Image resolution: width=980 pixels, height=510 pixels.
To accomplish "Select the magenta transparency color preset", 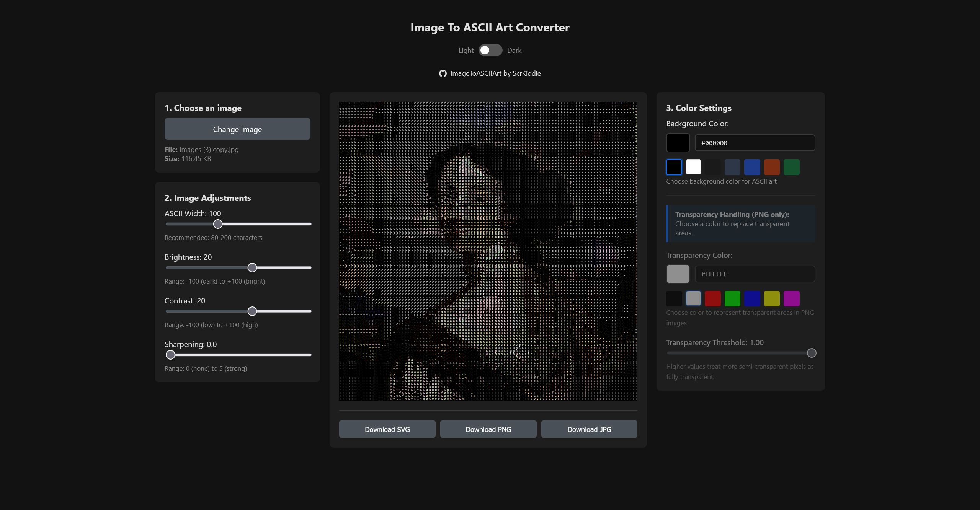I will coord(791,298).
